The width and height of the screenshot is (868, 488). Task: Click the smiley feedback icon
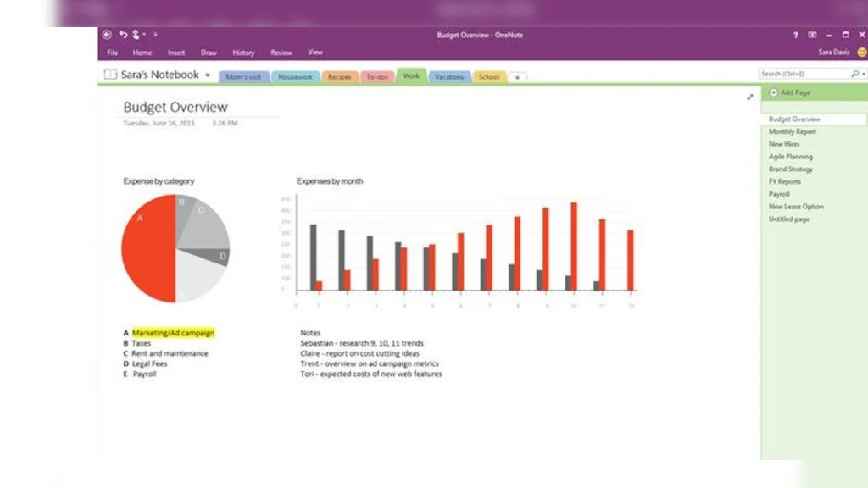click(862, 52)
